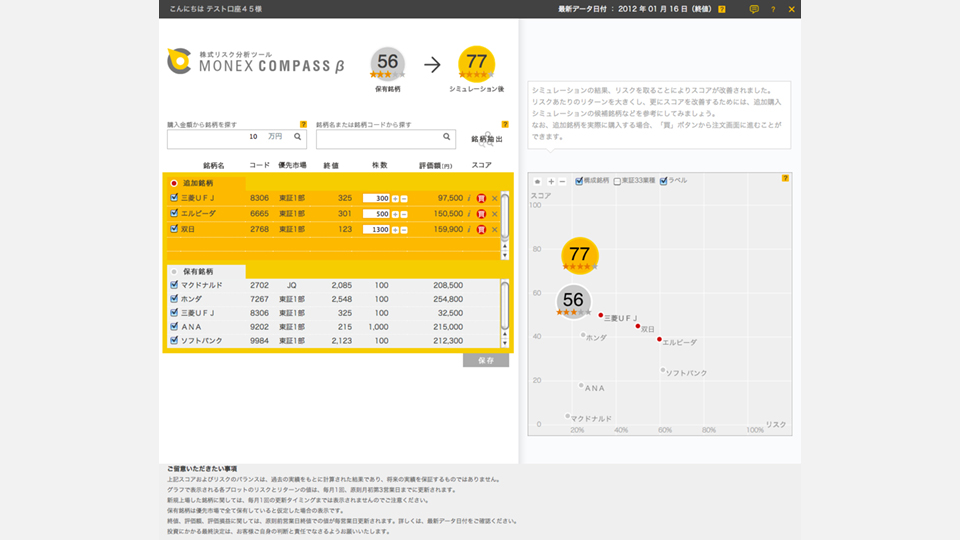960x540 pixels.
Task: Zoom in the chart with plus icon
Action: pyautogui.click(x=551, y=182)
